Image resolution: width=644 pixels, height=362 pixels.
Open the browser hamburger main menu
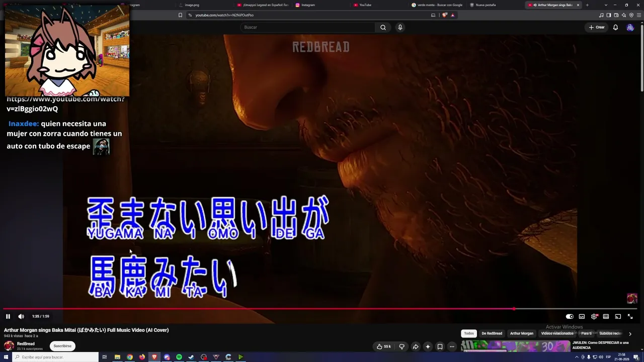coord(638,15)
